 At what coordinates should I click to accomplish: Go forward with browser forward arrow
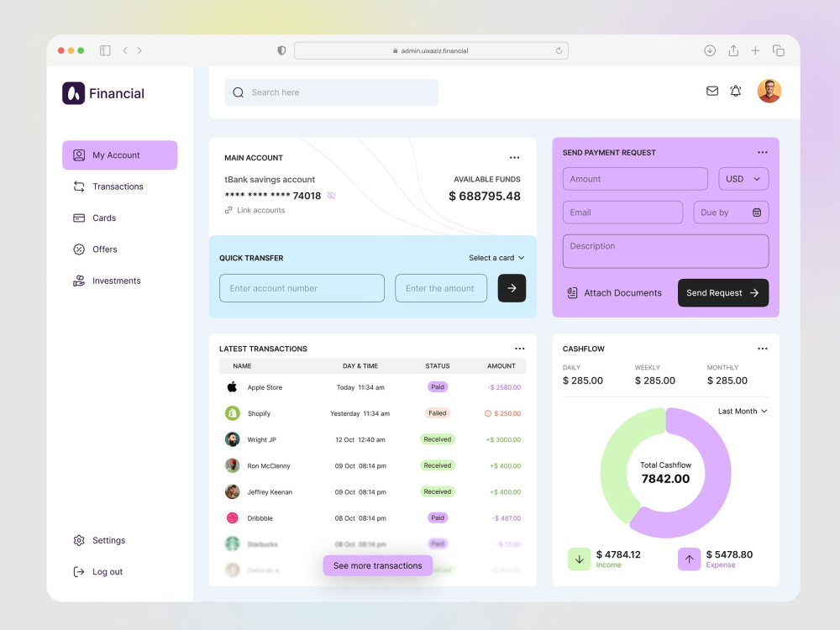139,50
